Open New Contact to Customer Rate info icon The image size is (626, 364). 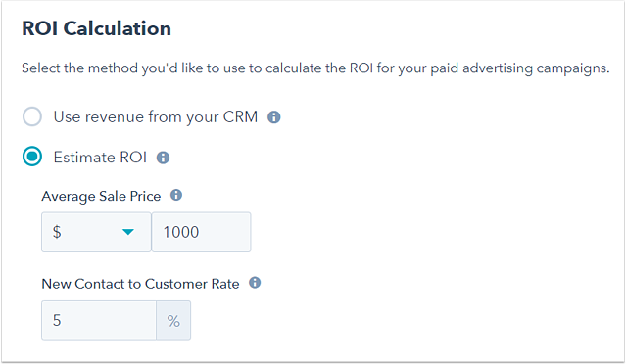tap(255, 283)
